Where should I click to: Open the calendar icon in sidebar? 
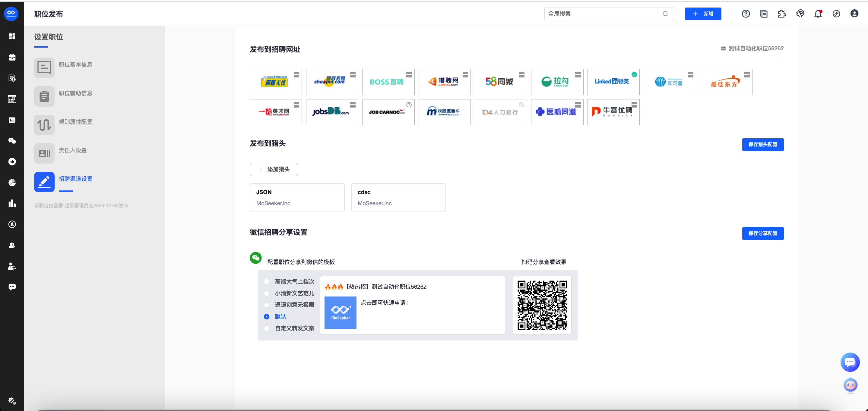coord(12,99)
